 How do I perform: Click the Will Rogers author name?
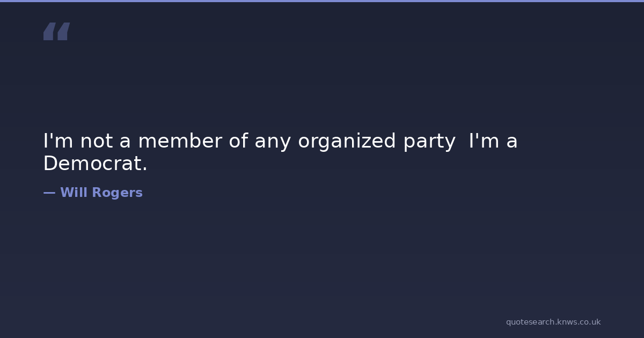(101, 193)
